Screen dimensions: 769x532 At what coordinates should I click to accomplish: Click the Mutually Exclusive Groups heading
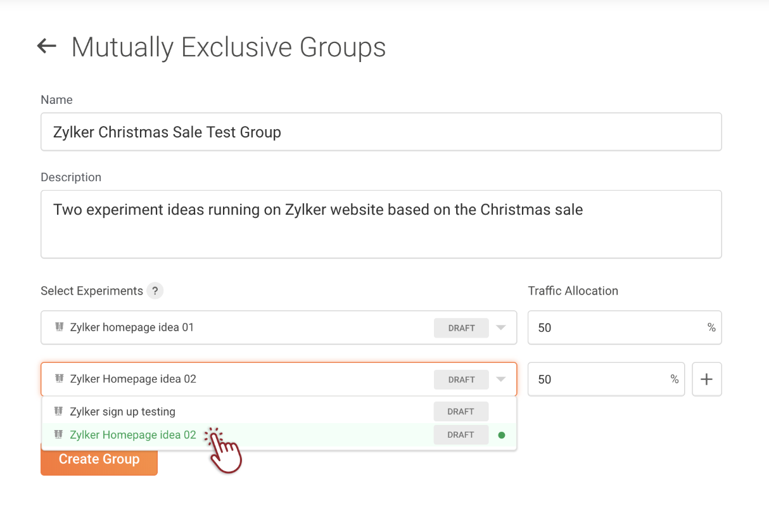(228, 47)
